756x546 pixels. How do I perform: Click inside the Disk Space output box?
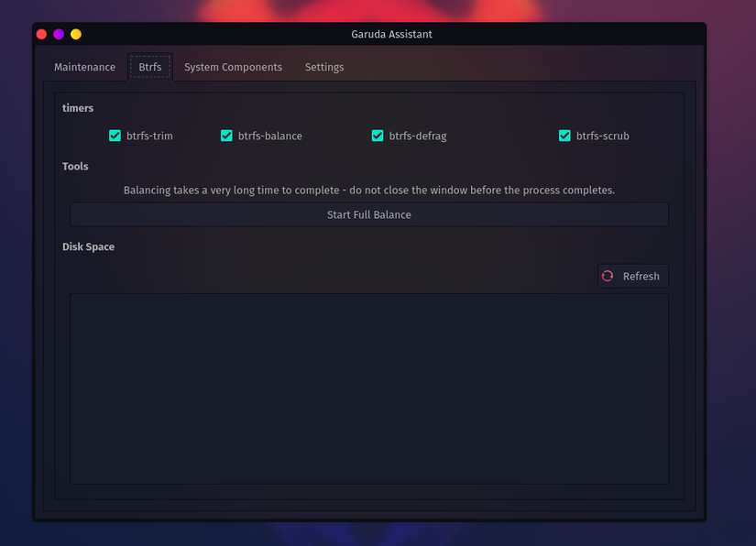click(369, 388)
